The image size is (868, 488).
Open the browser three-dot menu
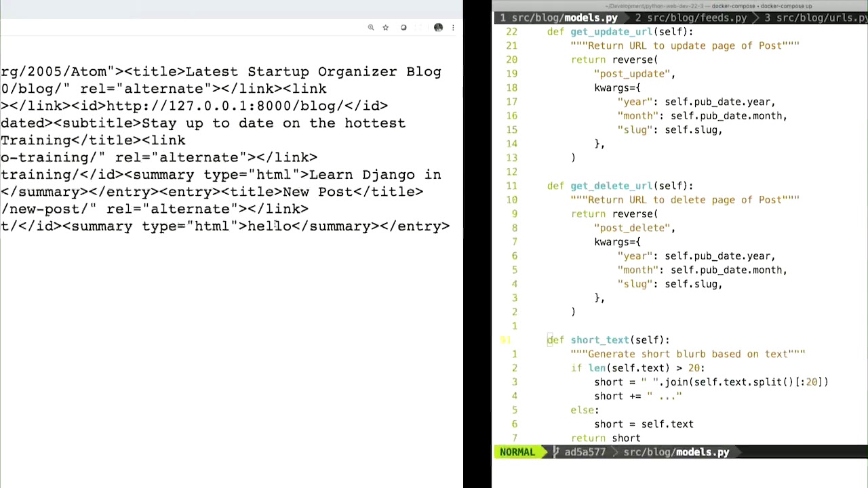[x=453, y=28]
